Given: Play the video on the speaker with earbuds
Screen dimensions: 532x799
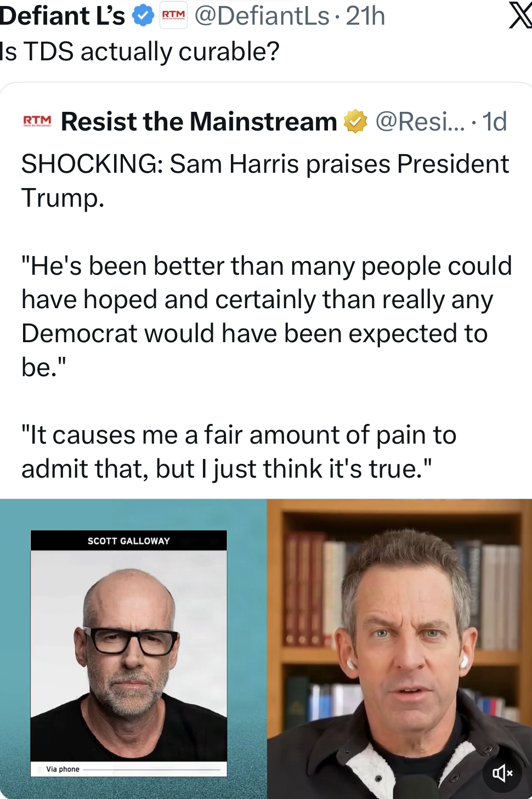Looking at the screenshot, I should coord(399,649).
